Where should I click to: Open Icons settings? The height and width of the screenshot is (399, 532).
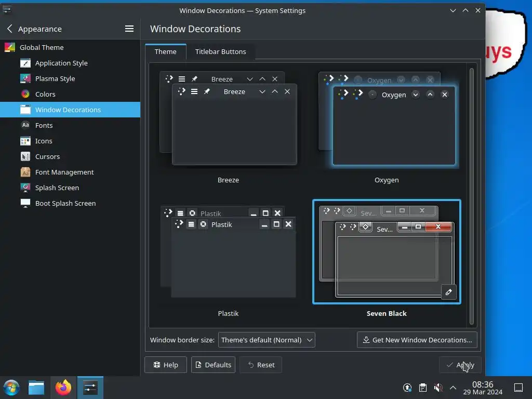coord(70,141)
